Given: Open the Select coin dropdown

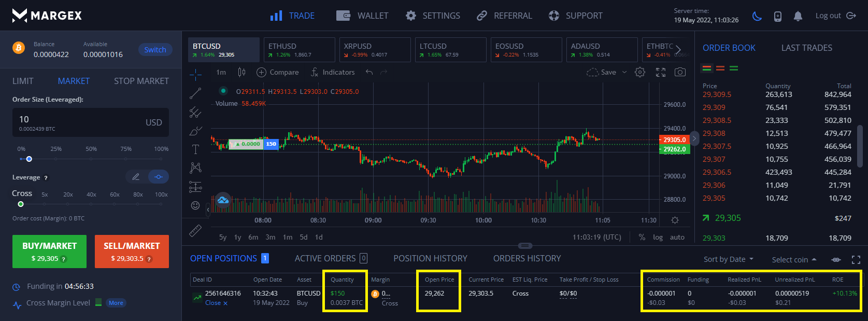Looking at the screenshot, I should pos(794,259).
